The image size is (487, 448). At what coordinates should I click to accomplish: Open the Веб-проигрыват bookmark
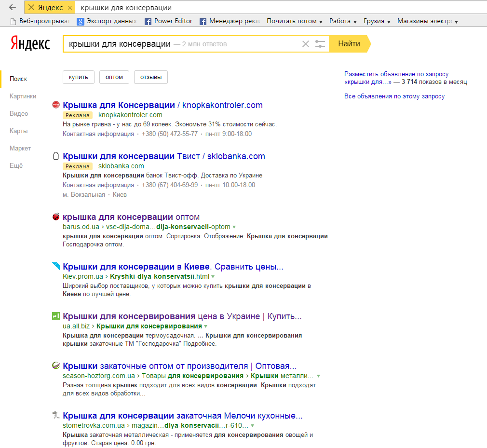[41, 21]
